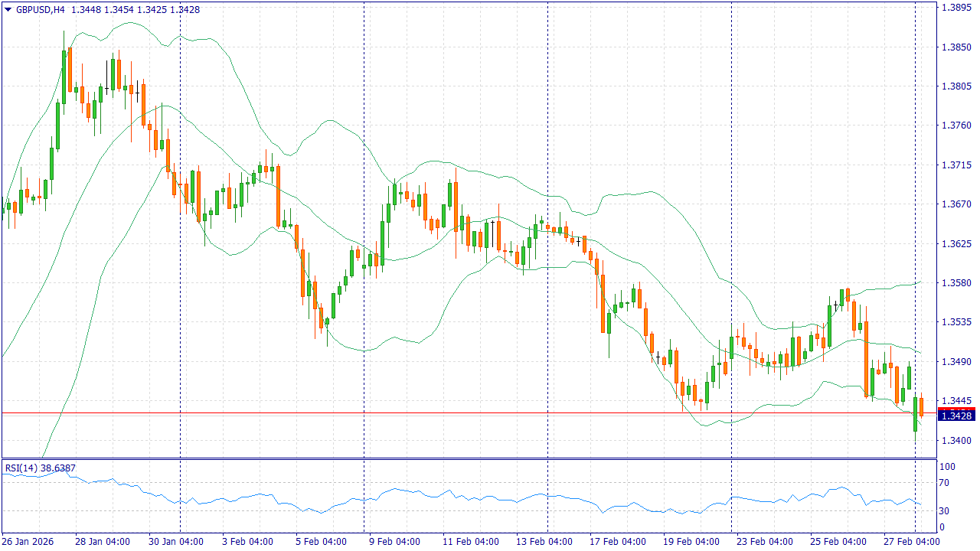980x551 pixels.
Task: Select the blue RSI line in subwindow
Action: click(x=459, y=493)
